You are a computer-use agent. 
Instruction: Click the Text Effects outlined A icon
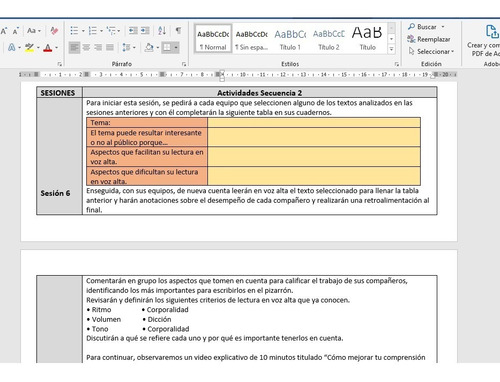pyautogui.click(x=11, y=47)
